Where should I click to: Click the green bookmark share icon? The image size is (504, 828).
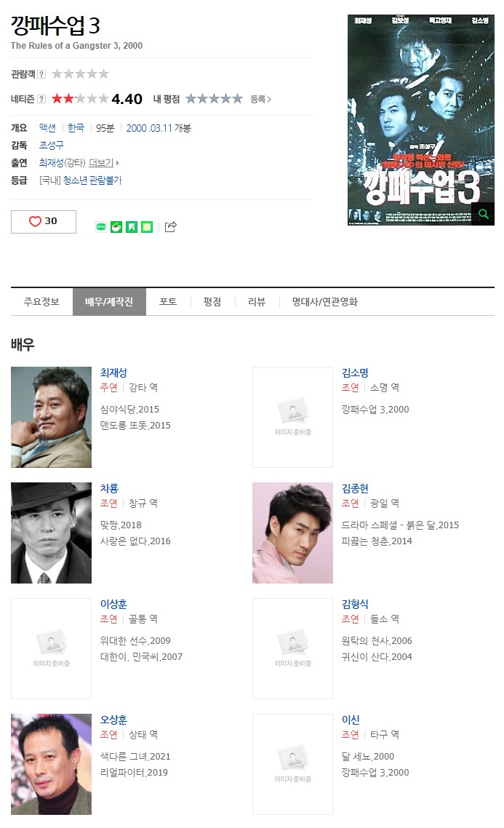click(132, 227)
